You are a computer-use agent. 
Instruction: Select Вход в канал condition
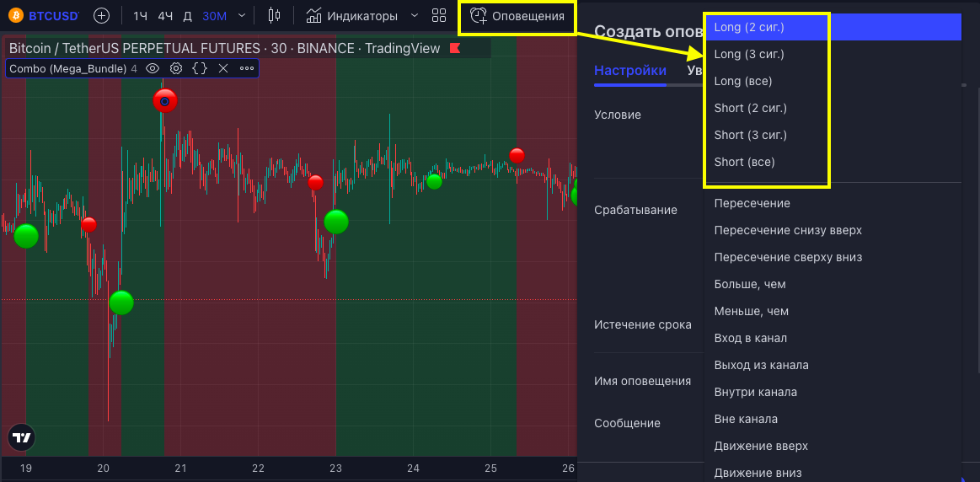832,338
